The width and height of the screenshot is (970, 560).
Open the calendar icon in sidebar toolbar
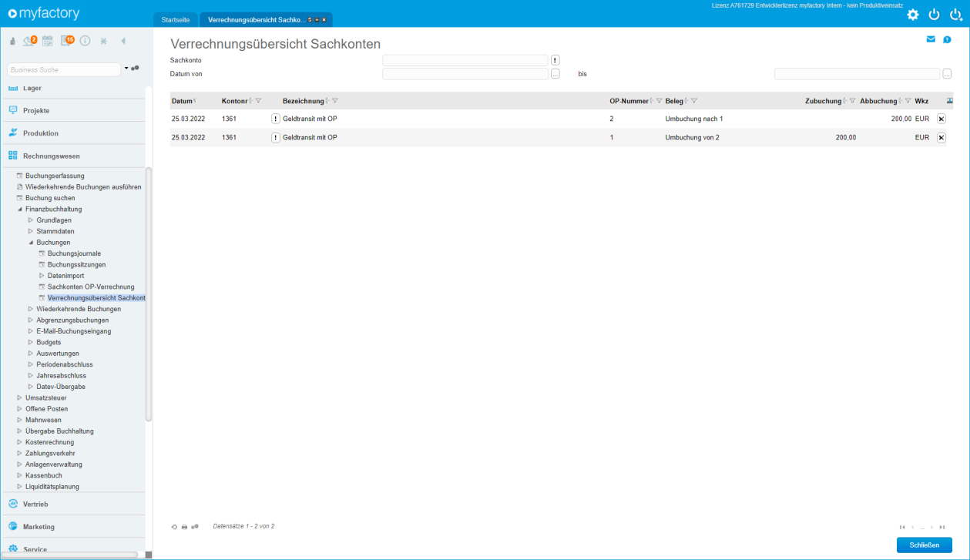tap(48, 41)
